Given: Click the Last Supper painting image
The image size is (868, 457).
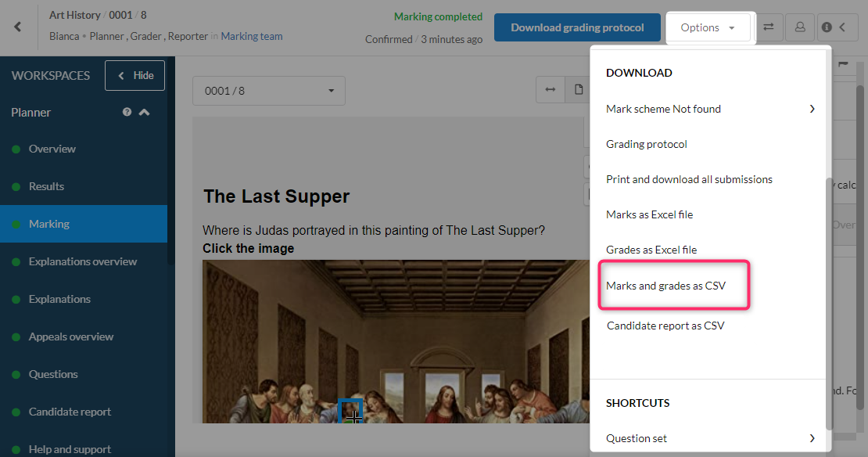Looking at the screenshot, I should point(396,341).
